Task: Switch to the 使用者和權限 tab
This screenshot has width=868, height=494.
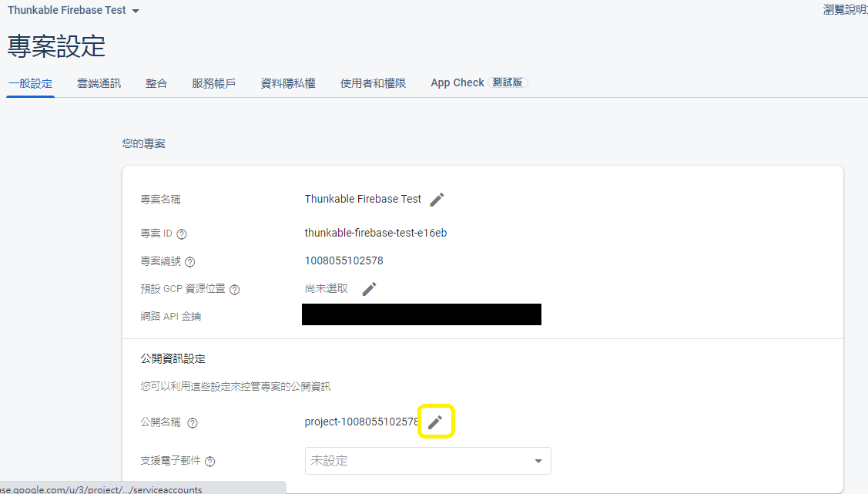Action: point(373,84)
